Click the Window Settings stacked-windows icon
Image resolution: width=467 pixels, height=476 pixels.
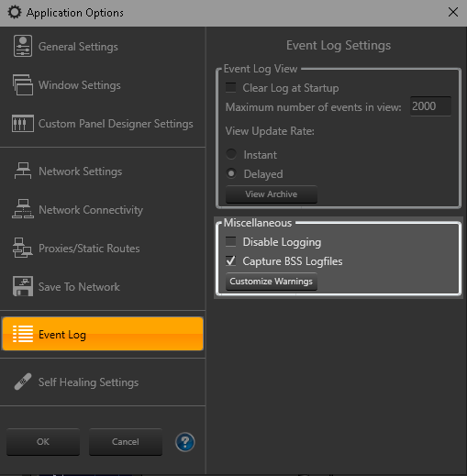click(23, 84)
